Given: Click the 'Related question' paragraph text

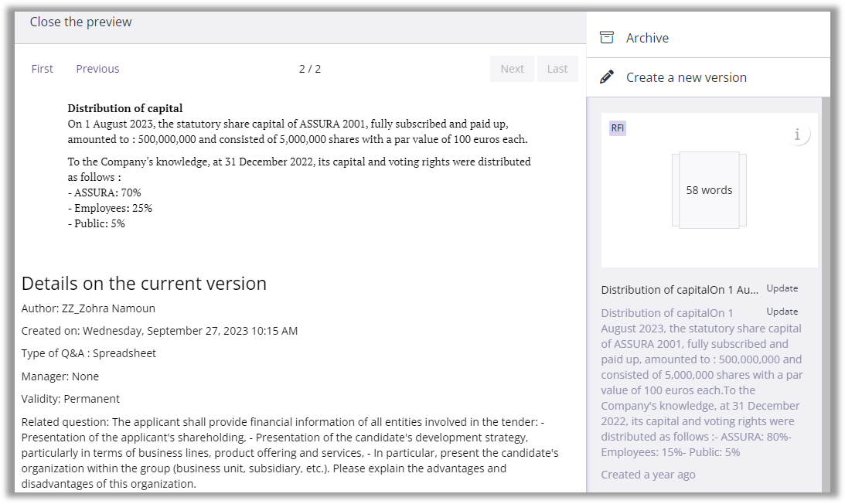Looking at the screenshot, I should tap(290, 453).
